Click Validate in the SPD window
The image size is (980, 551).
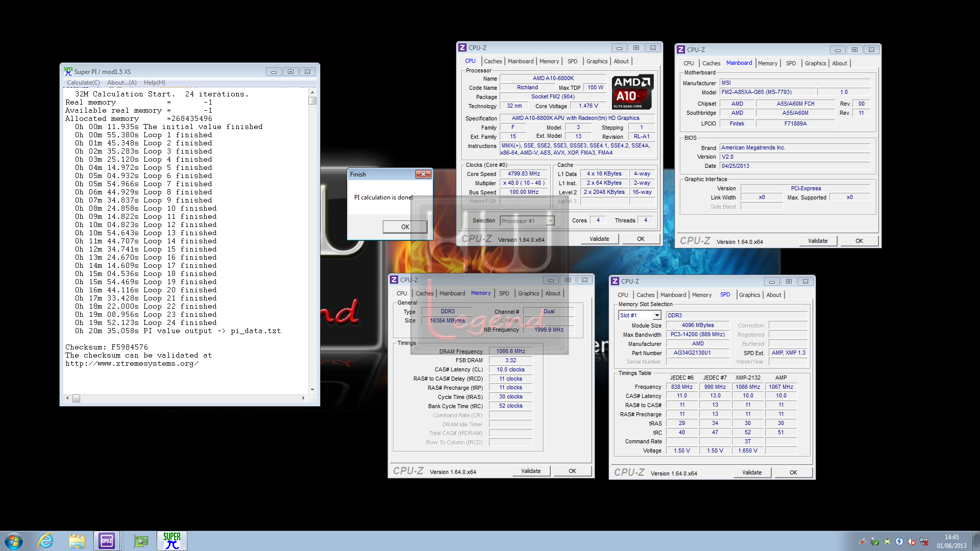click(x=752, y=472)
